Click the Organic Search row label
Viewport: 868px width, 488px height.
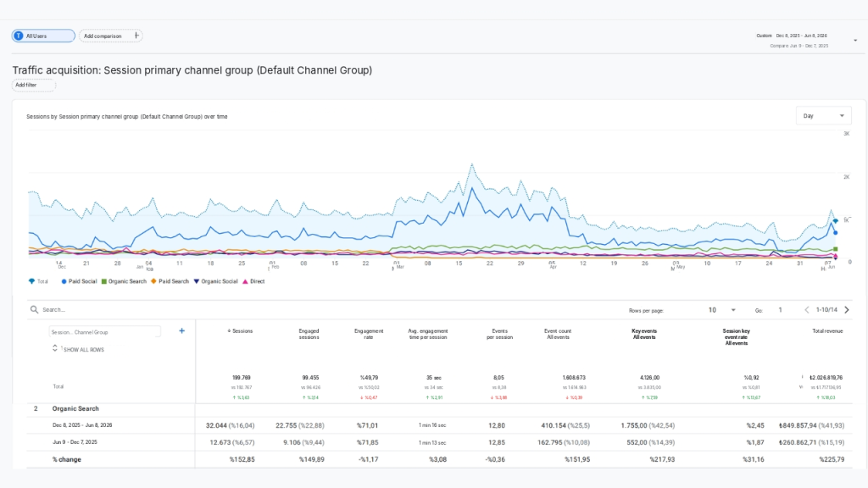(75, 409)
